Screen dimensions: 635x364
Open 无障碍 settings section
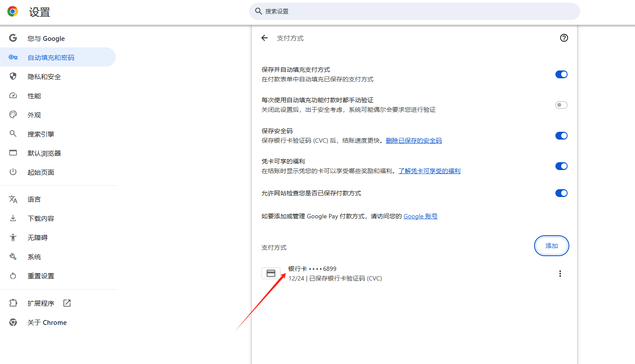point(58,237)
